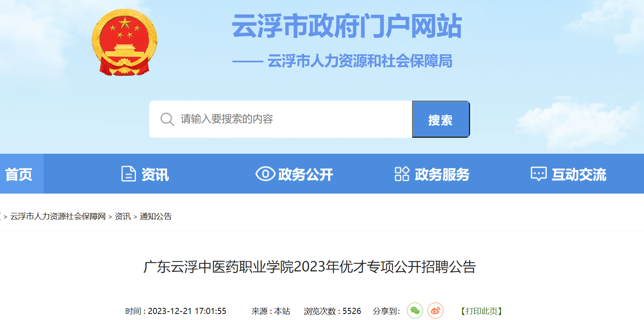644x320 pixels.
Task: Click the document icon beside 资讯
Action: 128,174
